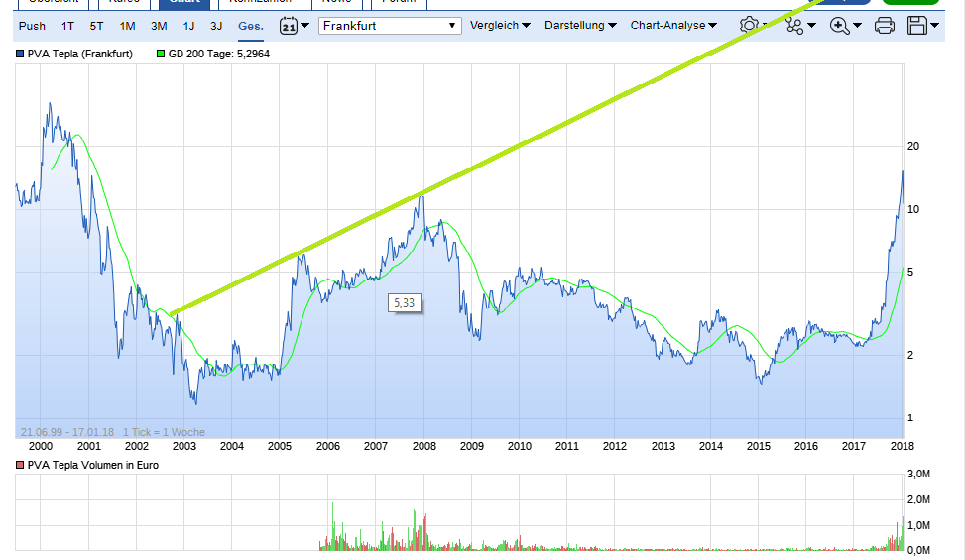The width and height of the screenshot is (965, 560).
Task: Expand arrow beside the share icon
Action: [x=811, y=26]
